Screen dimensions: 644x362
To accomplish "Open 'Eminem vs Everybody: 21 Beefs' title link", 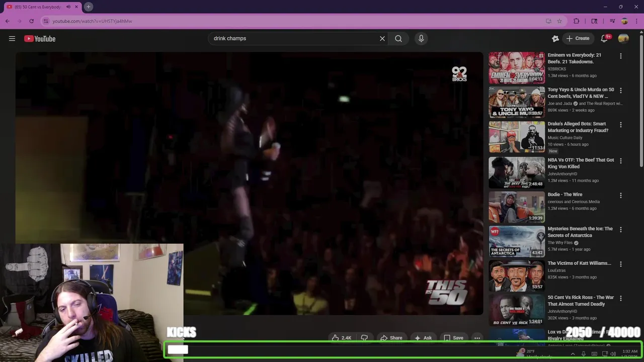I will click(575, 58).
